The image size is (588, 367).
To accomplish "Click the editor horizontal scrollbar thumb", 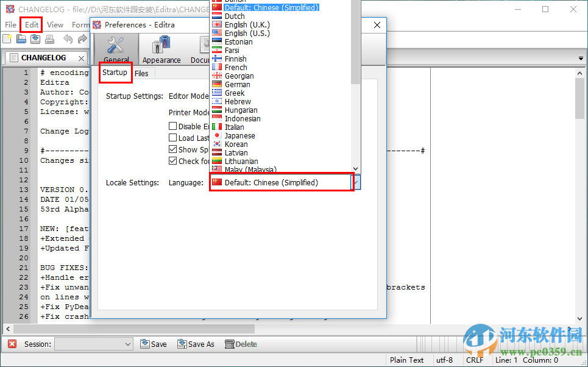I will (x=134, y=329).
